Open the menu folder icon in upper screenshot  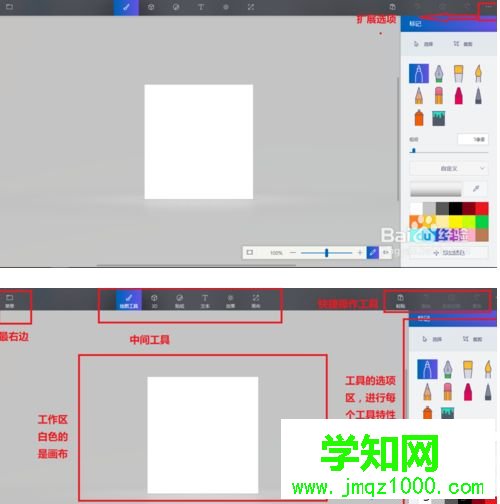click(x=9, y=6)
